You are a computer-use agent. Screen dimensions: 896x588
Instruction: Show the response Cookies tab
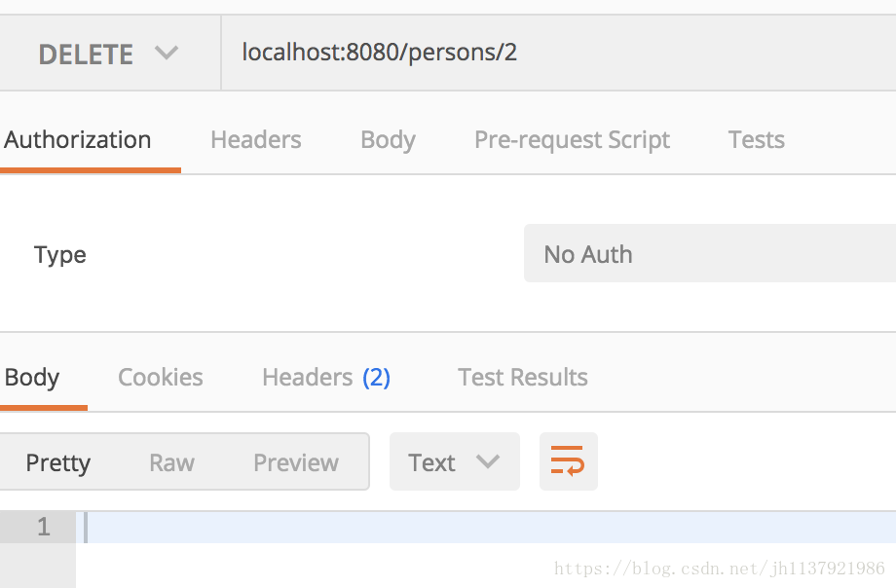[161, 377]
